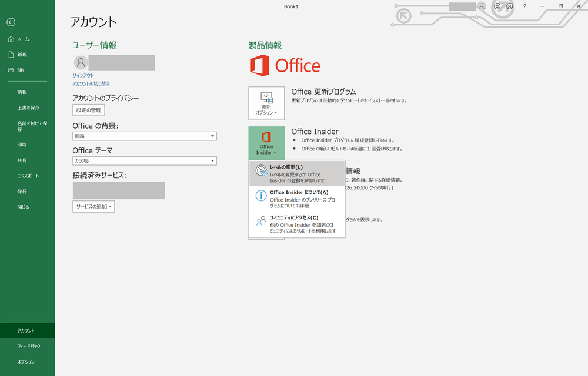Click the Help question mark icon
This screenshot has height=376, width=588.
click(524, 6)
